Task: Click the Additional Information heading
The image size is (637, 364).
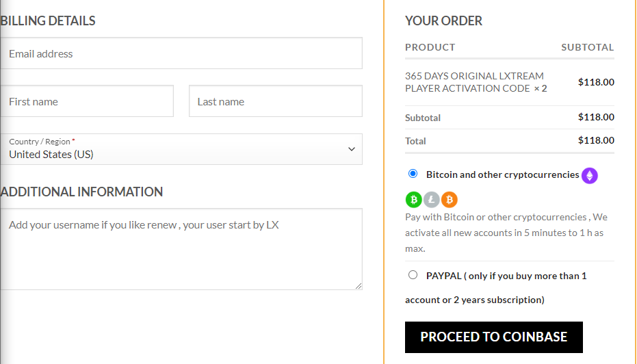Action: click(82, 192)
